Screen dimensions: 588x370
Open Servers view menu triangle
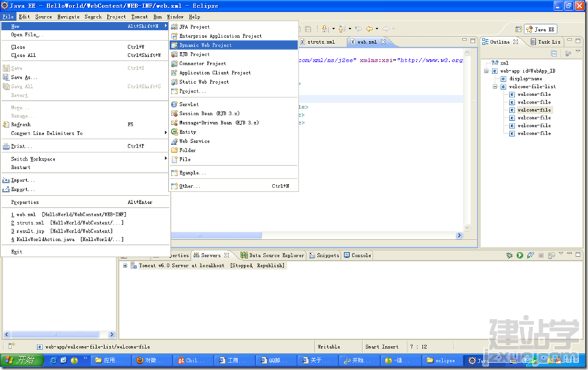561,254
